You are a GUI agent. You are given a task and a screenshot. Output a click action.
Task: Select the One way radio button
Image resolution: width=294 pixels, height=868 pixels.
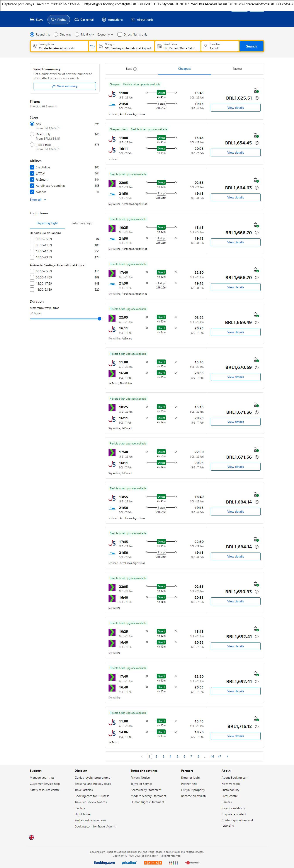point(56,34)
